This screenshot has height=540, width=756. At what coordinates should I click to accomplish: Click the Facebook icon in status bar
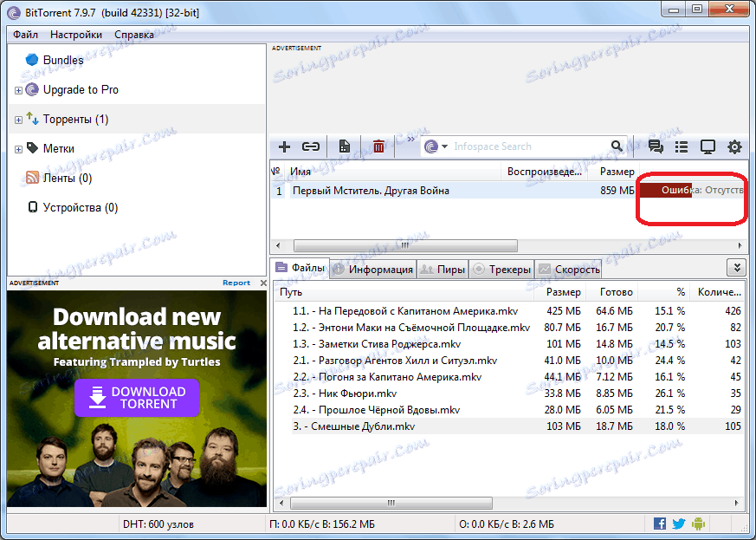660,524
